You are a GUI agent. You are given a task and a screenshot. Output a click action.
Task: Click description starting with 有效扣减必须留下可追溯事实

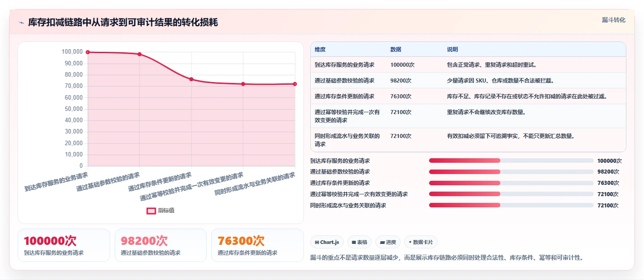pos(511,136)
